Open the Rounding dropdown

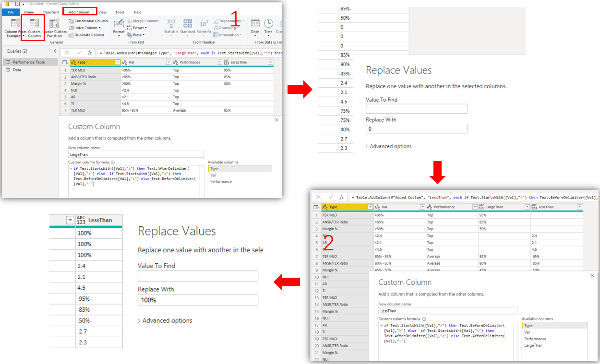click(x=226, y=28)
